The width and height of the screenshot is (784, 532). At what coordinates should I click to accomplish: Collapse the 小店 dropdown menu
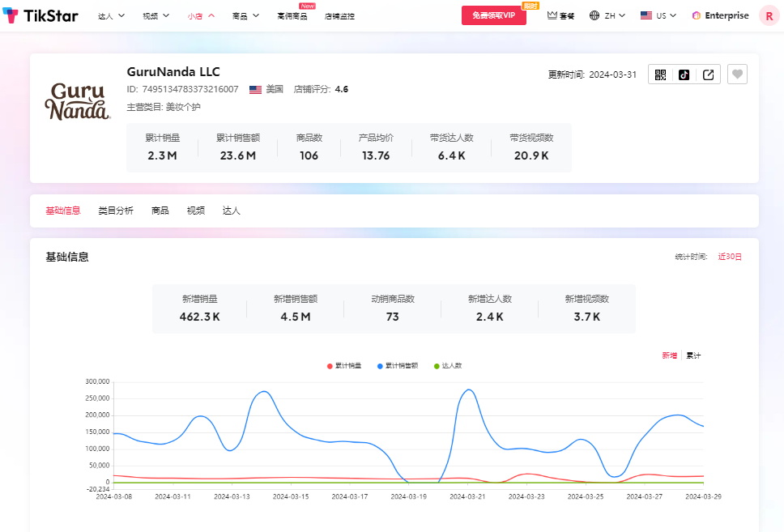click(x=201, y=16)
